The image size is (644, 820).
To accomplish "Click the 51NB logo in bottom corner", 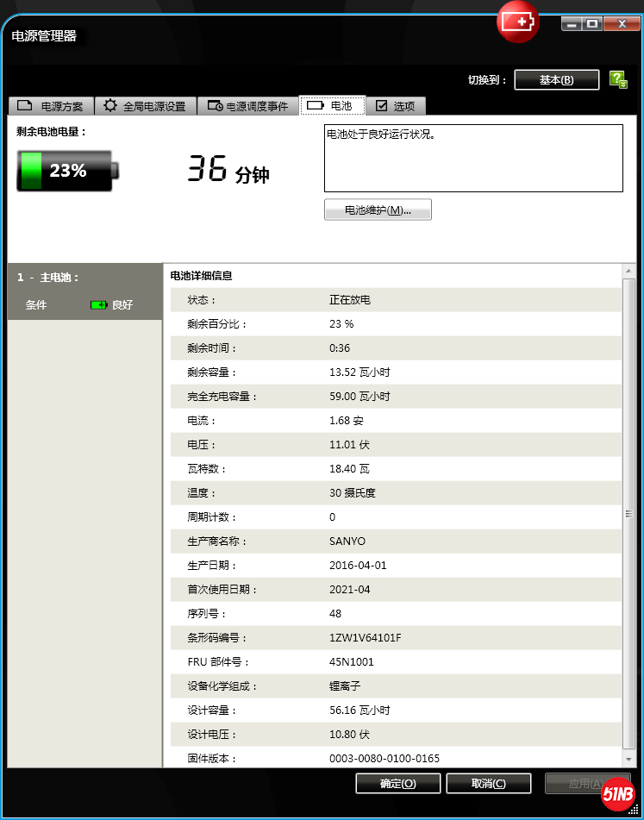I will (617, 794).
